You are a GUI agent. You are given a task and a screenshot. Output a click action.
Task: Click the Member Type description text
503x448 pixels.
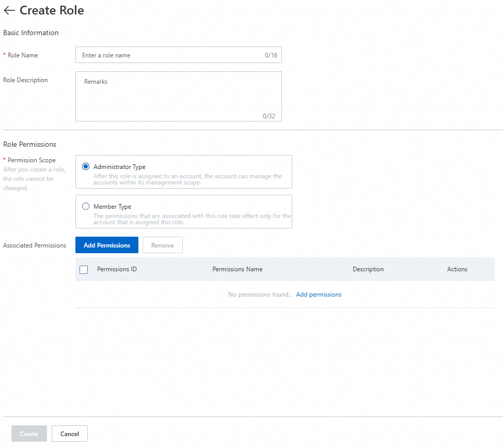pyautogui.click(x=192, y=219)
